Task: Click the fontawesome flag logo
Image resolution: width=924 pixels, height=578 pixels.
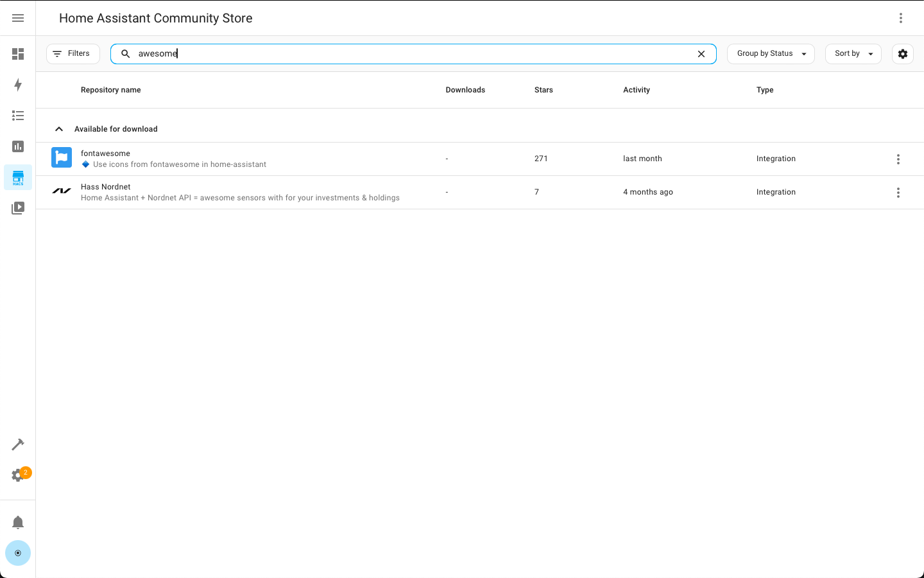Action: pos(62,157)
